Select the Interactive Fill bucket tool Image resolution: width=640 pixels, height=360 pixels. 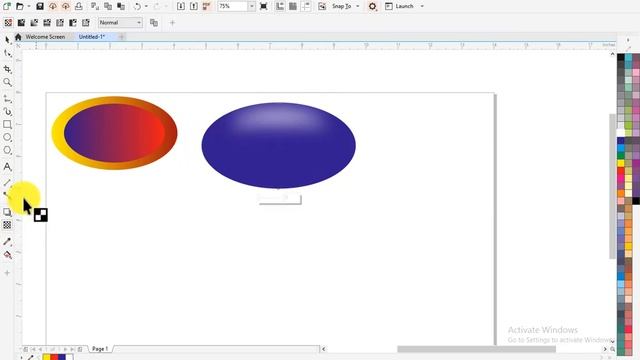click(7, 255)
